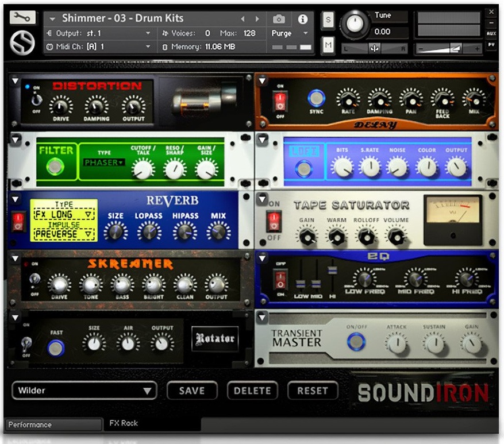504x444 pixels.
Task: Open the Midi Ch dropdown
Action: 99,47
